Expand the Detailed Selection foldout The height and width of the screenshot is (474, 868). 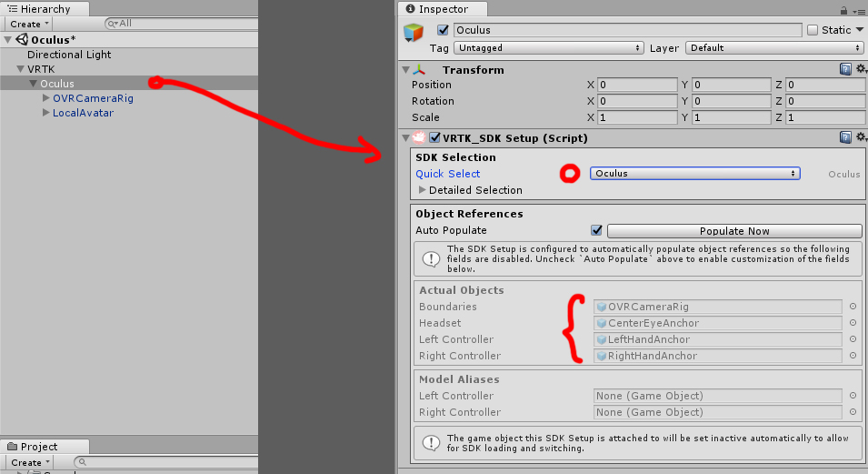pyautogui.click(x=423, y=189)
